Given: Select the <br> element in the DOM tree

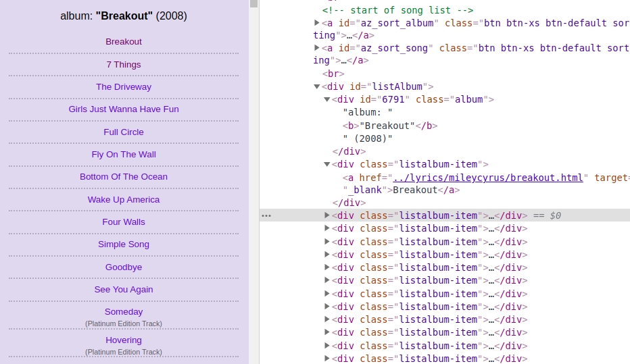Looking at the screenshot, I should [x=333, y=74].
